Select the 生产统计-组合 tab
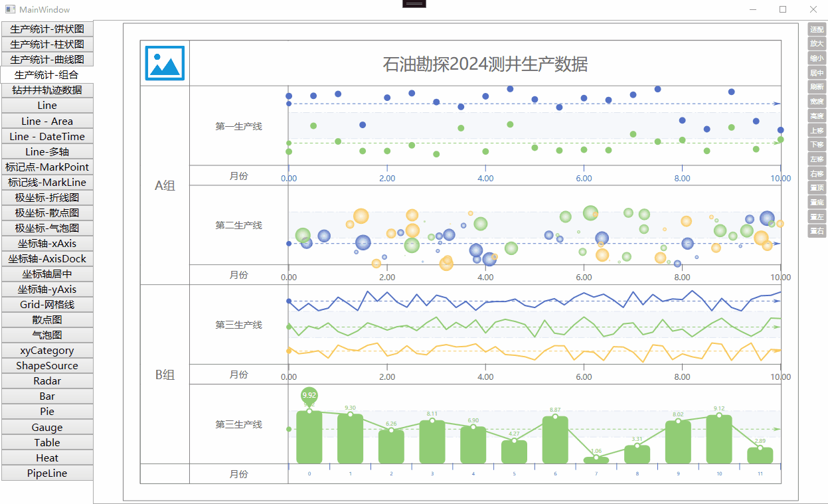Image resolution: width=828 pixels, height=504 pixels. (x=47, y=74)
